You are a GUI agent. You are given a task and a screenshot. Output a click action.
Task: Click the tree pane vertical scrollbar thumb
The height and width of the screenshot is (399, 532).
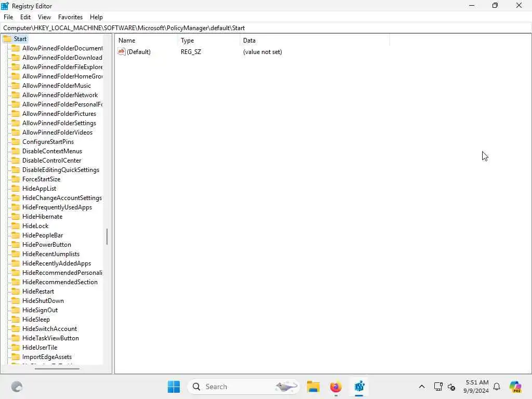click(x=107, y=236)
